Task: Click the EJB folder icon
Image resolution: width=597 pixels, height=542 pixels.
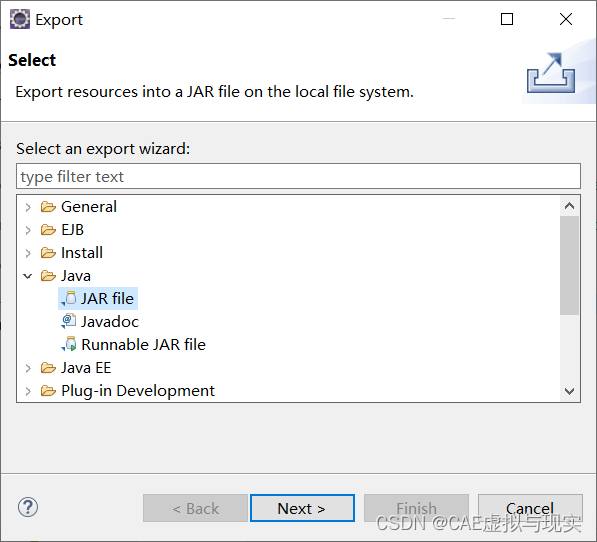Action: tap(48, 230)
